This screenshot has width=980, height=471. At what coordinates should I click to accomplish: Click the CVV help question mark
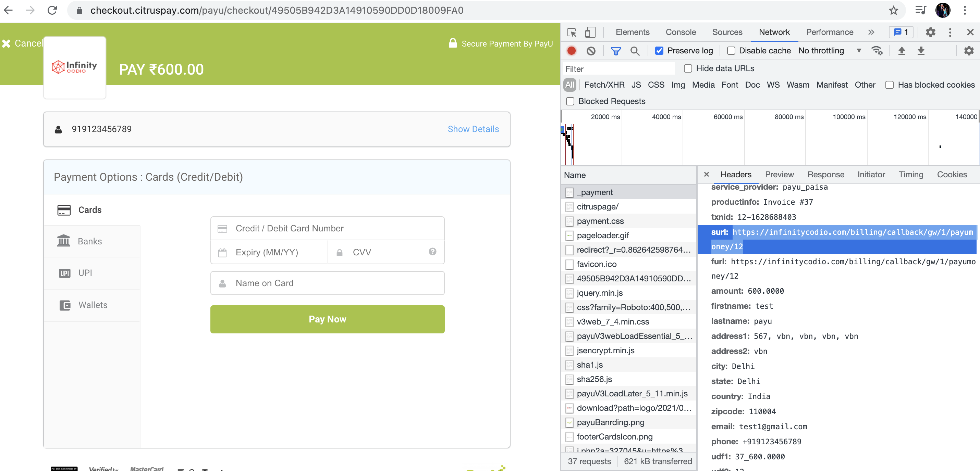[x=432, y=251]
